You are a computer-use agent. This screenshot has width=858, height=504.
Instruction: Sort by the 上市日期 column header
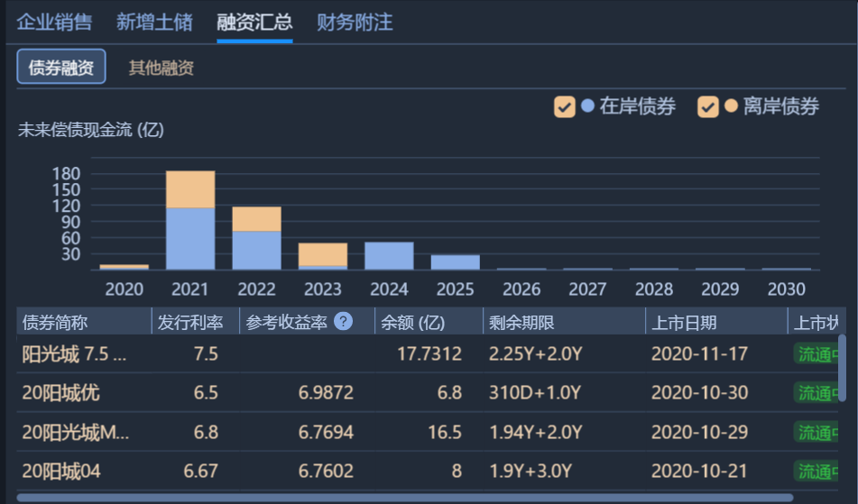[x=717, y=322]
